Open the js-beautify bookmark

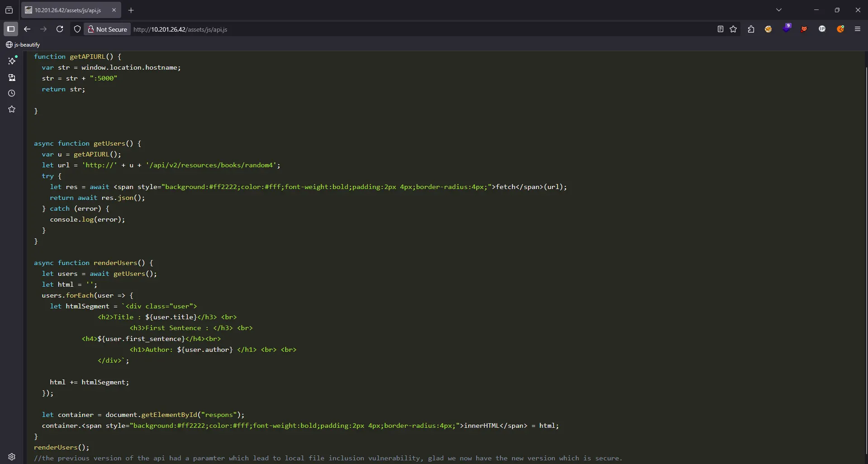click(x=23, y=44)
